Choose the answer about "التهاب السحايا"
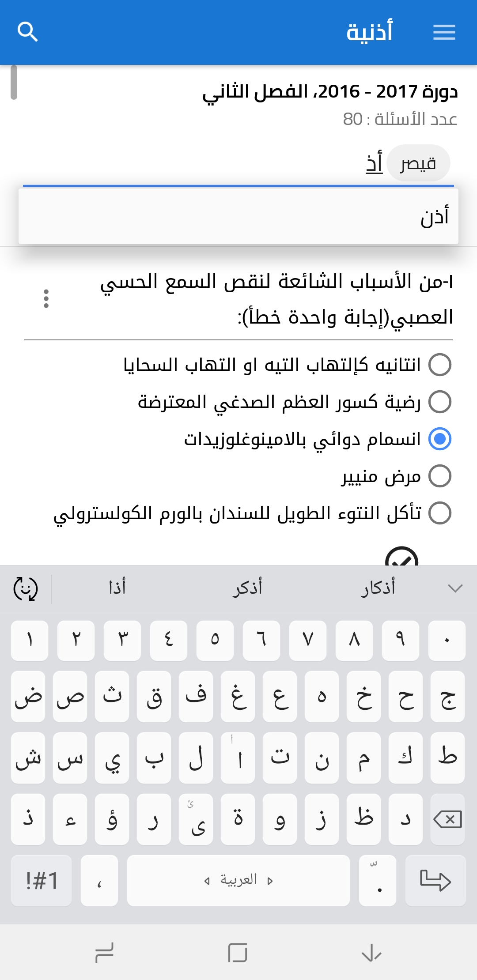Screen dimensions: 477x980 [x=440, y=365]
